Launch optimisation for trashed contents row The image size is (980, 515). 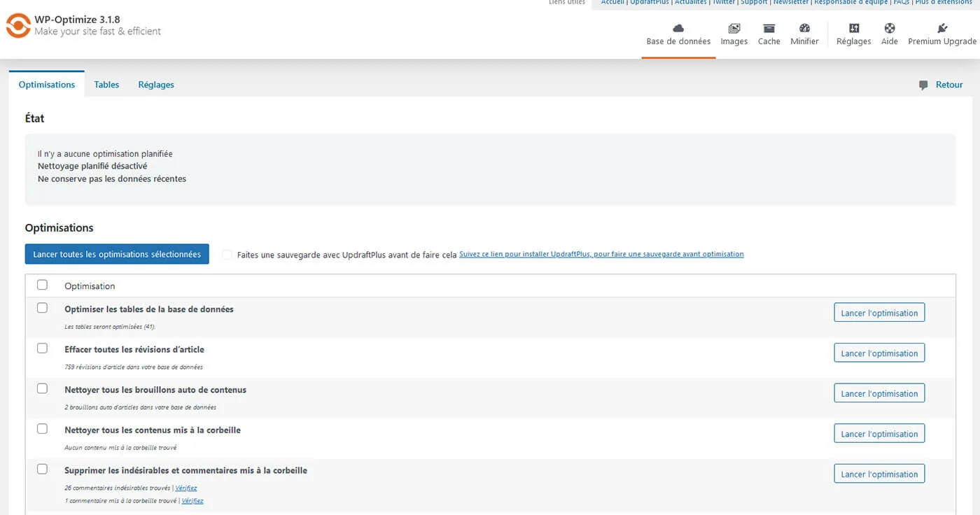(879, 434)
